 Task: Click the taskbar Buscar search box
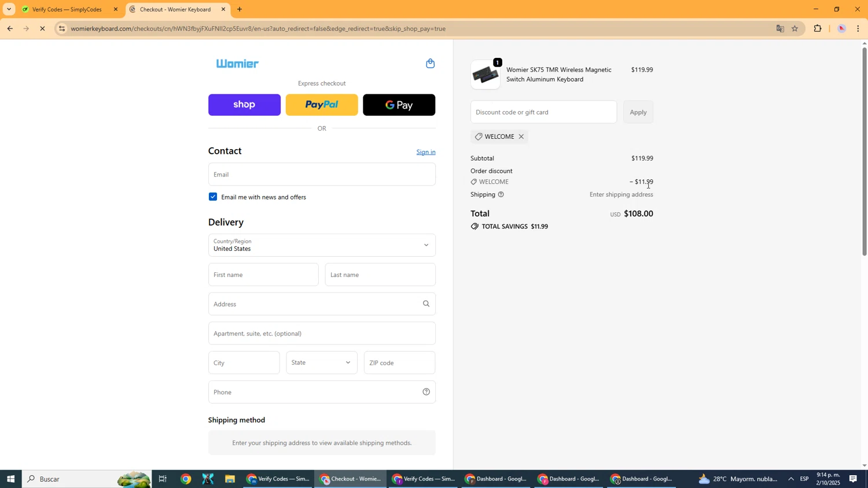(x=87, y=479)
